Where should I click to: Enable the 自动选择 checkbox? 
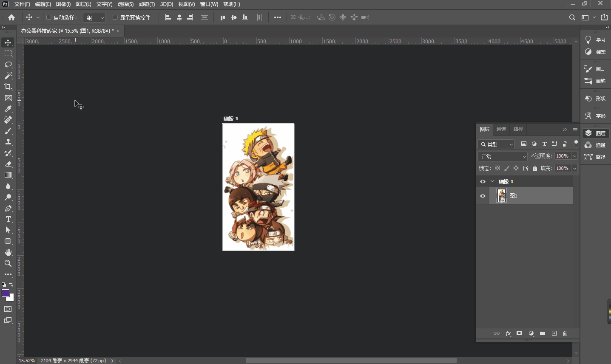pos(49,17)
